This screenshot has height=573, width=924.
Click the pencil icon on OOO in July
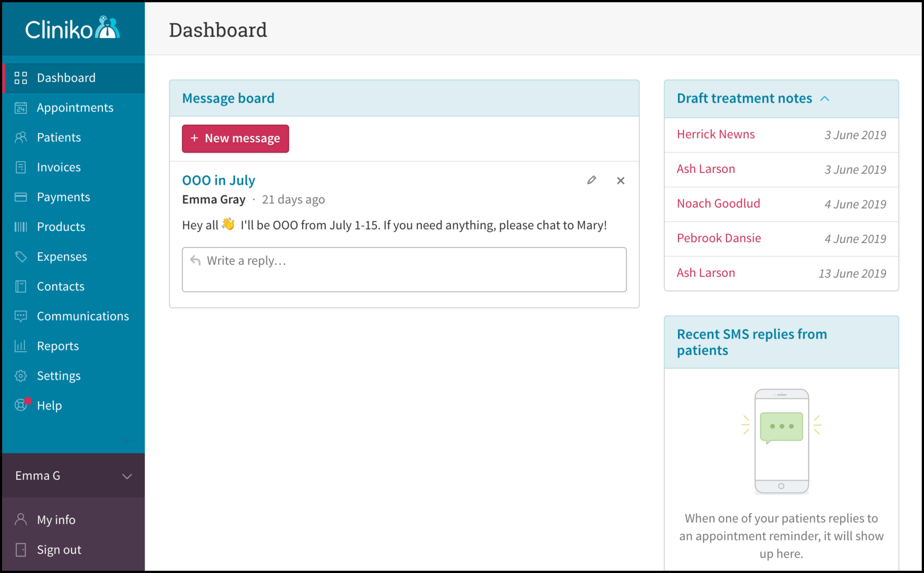(x=591, y=180)
